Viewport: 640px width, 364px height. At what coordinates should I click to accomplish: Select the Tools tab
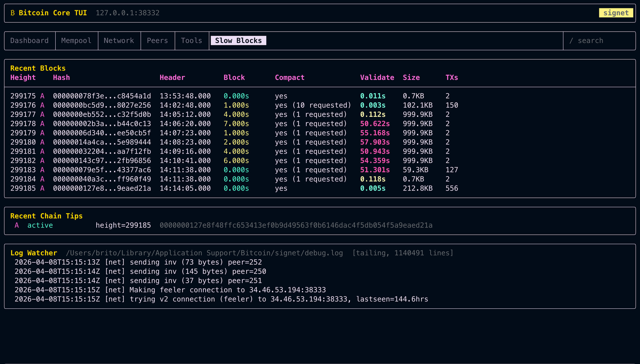coord(191,41)
